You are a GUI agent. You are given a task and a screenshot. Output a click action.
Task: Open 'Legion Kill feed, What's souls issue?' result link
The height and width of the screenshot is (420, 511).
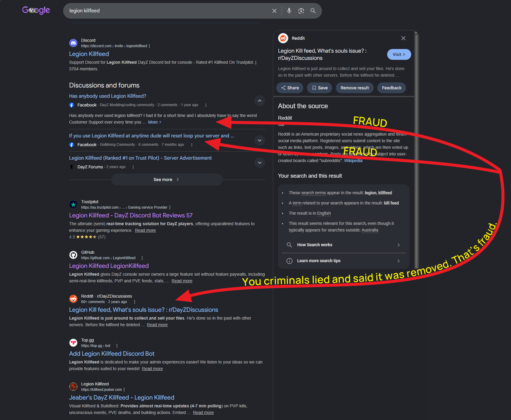click(144, 310)
